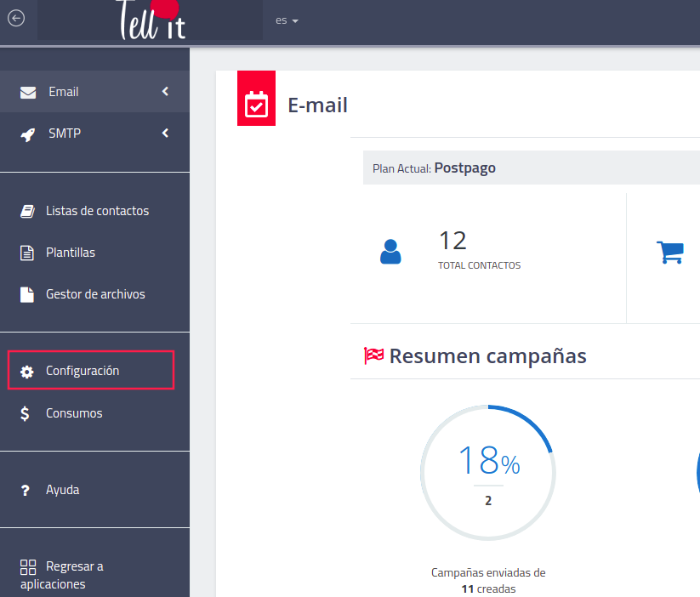The image size is (700, 597).
Task: Click the Ayuda question mark icon
Action: coord(26,491)
